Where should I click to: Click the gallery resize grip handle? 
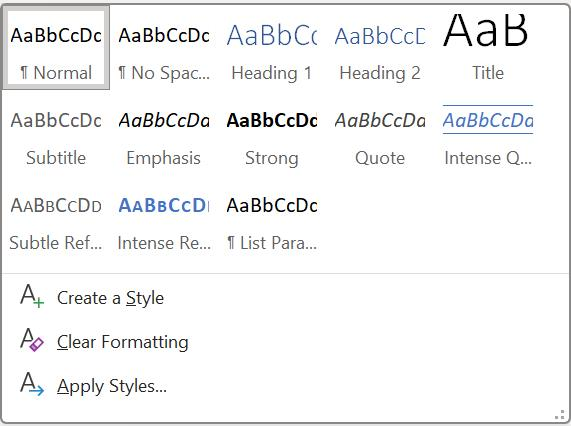(x=560, y=415)
